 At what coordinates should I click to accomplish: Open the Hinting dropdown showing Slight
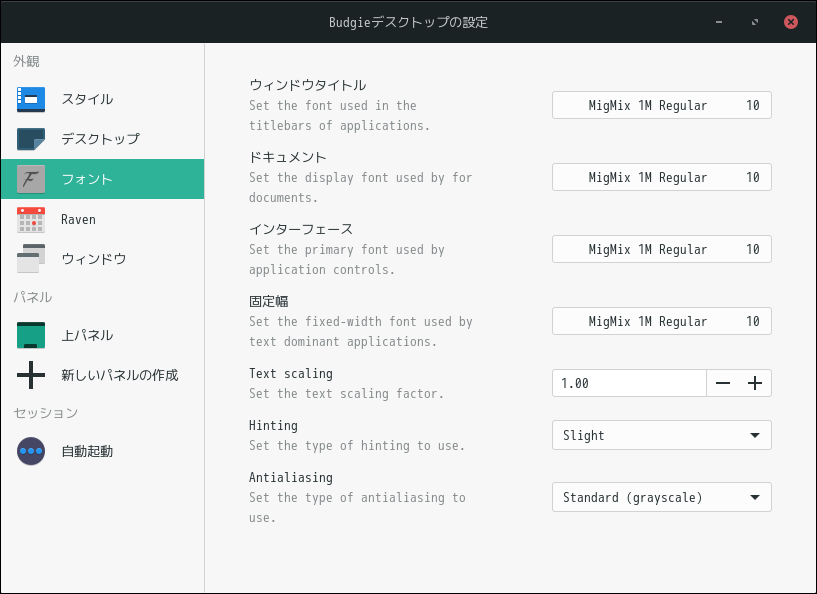(x=662, y=435)
